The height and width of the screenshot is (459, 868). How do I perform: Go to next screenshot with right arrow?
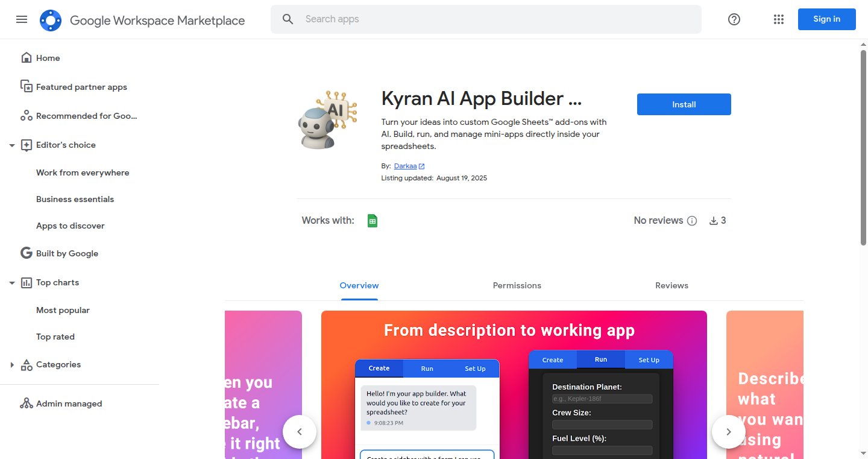[x=729, y=432]
